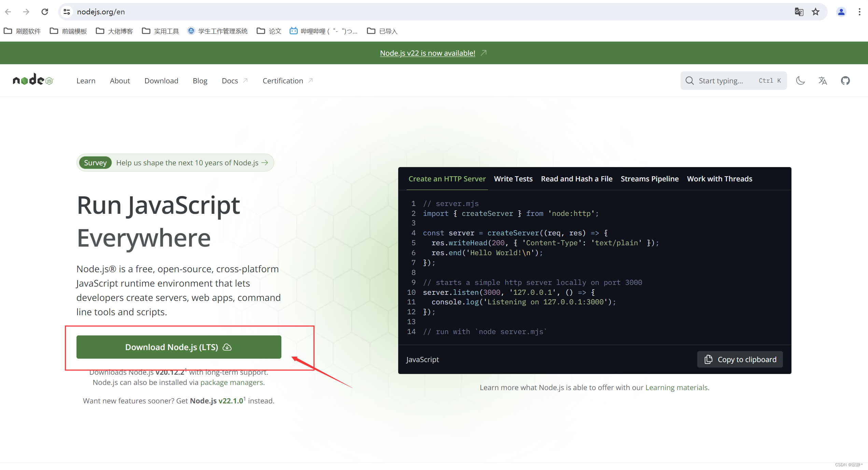Screen dimensions: 868x470
Task: Open the Chrome profile avatar
Action: click(841, 12)
